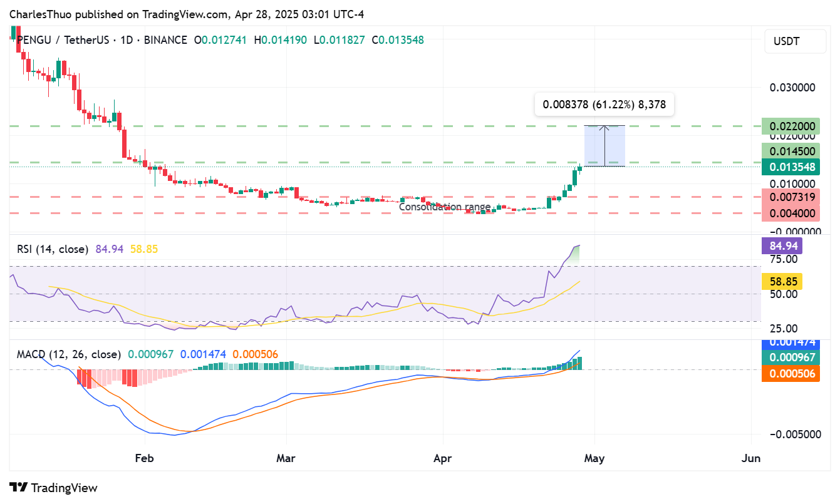The width and height of the screenshot is (840, 504).
Task: Click the TradingView logo icon
Action: pyautogui.click(x=18, y=488)
